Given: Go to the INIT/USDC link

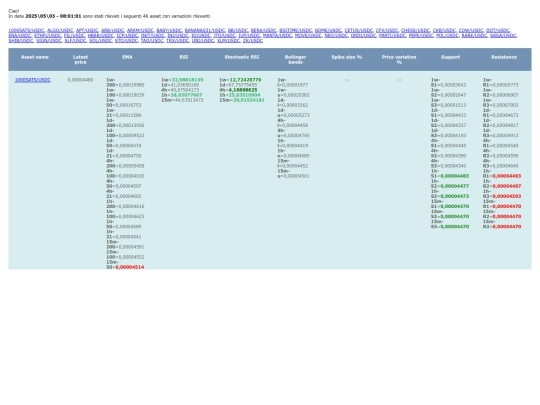Looking at the screenshot, I should coord(153,35).
